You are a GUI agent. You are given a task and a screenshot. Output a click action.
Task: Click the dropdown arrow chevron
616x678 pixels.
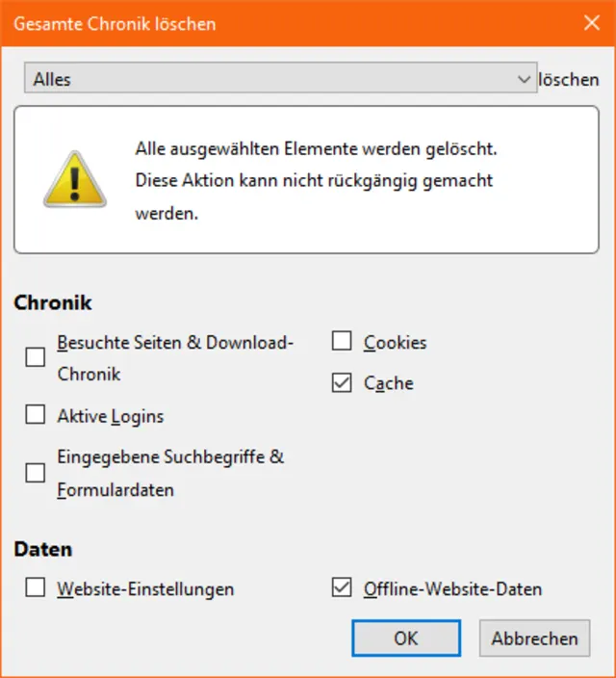point(524,79)
